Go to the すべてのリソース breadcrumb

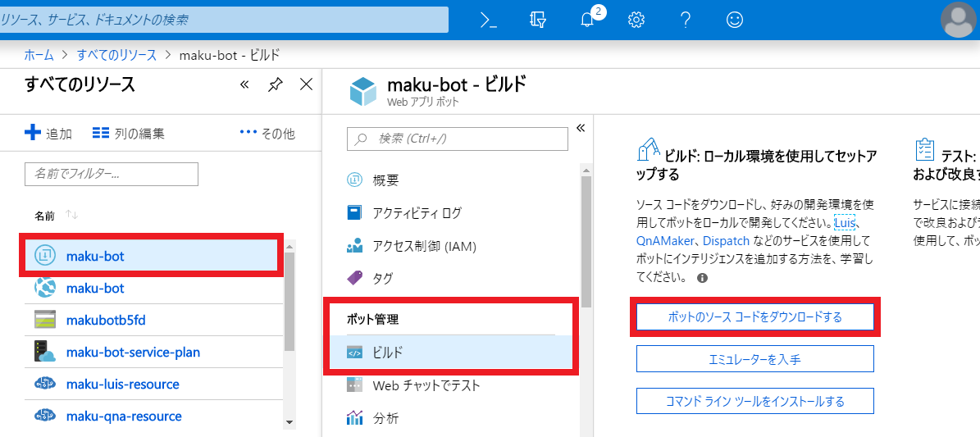[x=116, y=55]
